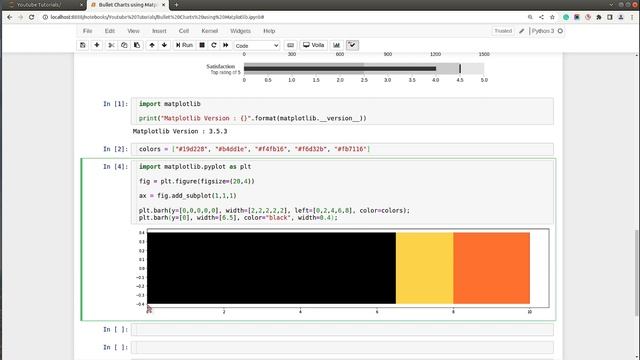640x360 pixels.
Task: Cut selected cells with the scissors icon
Action: (111, 45)
